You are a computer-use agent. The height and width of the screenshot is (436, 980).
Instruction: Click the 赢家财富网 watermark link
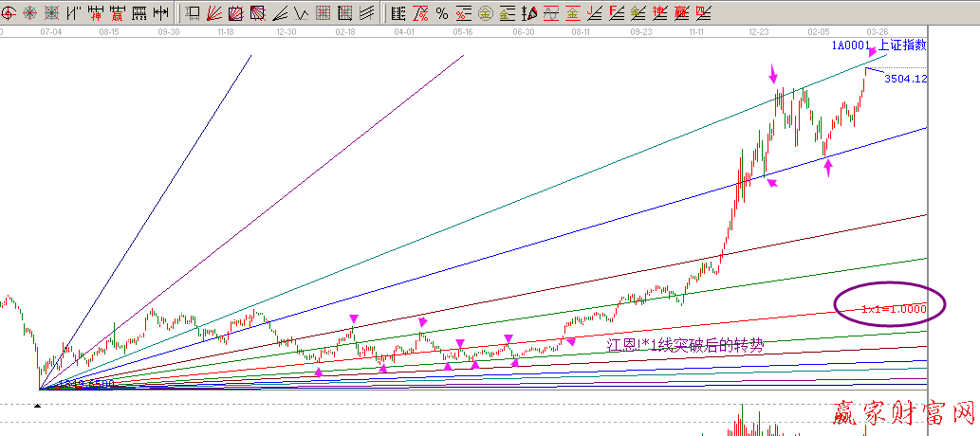904,413
